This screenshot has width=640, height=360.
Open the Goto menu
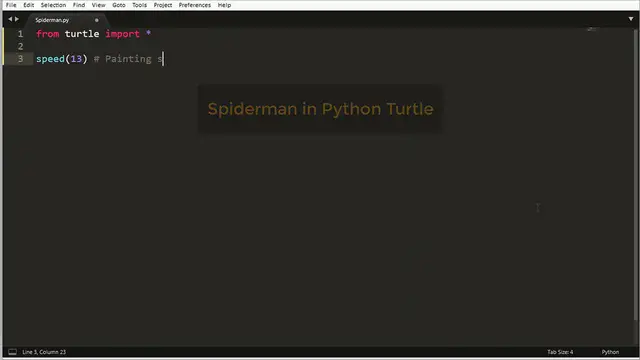[119, 5]
